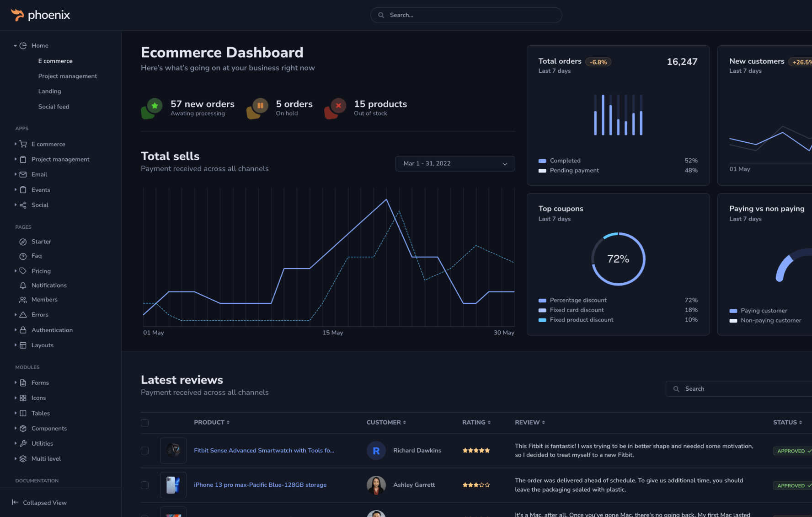Click the orange pause orders on hold icon
The height and width of the screenshot is (517, 812).
point(260,106)
